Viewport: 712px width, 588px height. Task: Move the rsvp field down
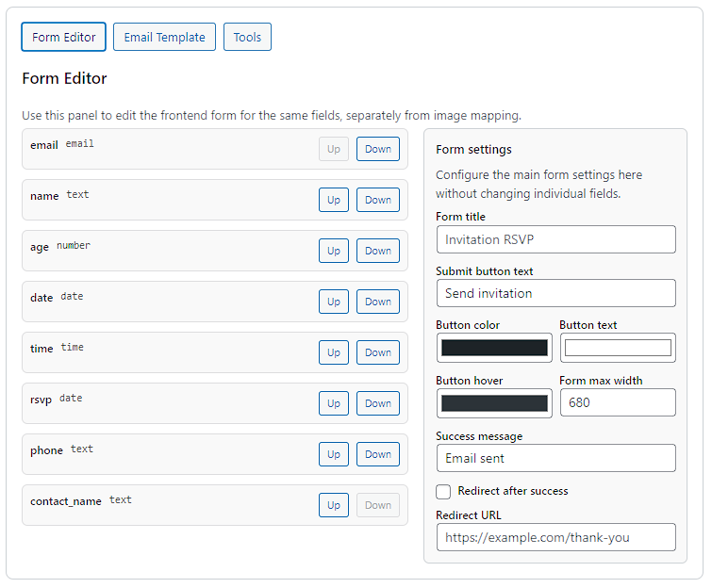378,403
